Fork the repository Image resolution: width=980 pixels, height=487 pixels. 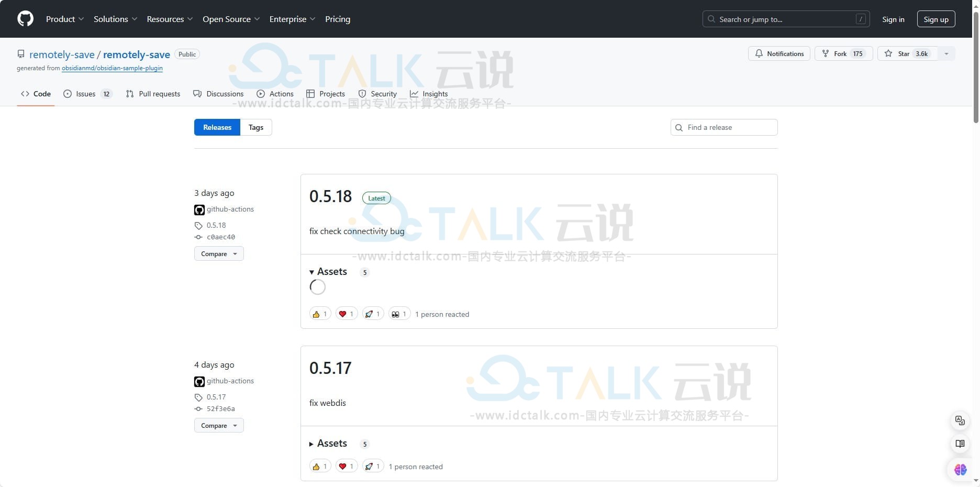click(843, 53)
